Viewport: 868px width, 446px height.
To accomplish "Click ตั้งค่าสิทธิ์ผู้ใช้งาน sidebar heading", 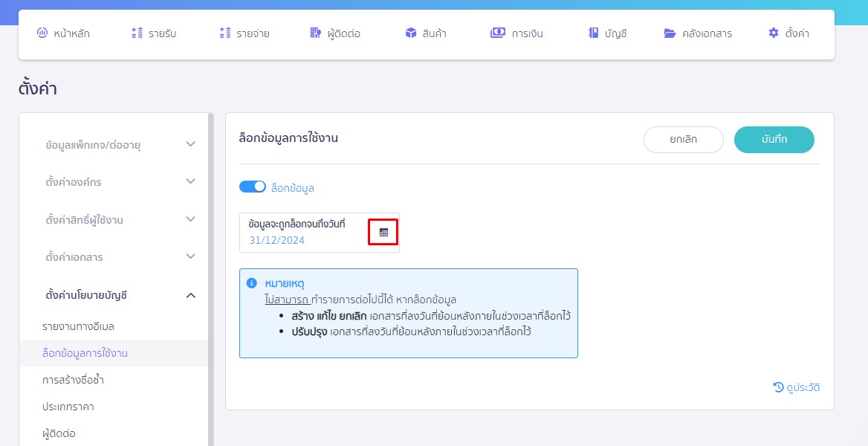I will [x=84, y=220].
